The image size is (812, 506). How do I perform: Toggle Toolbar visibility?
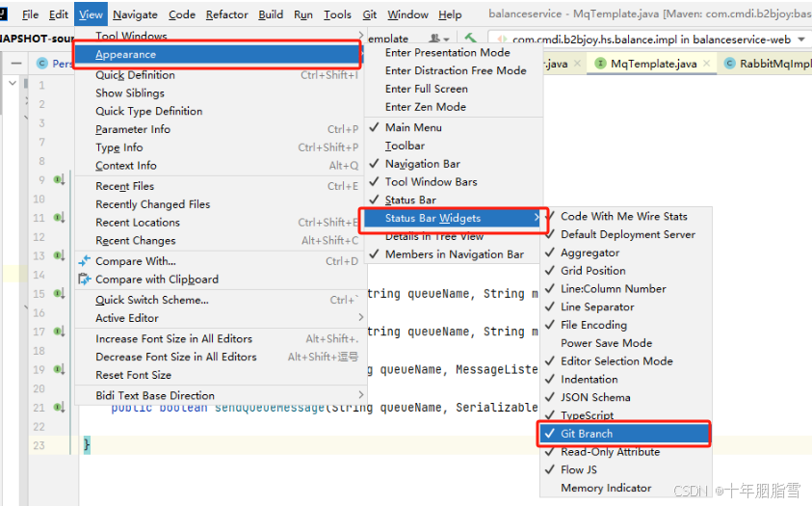(454, 146)
